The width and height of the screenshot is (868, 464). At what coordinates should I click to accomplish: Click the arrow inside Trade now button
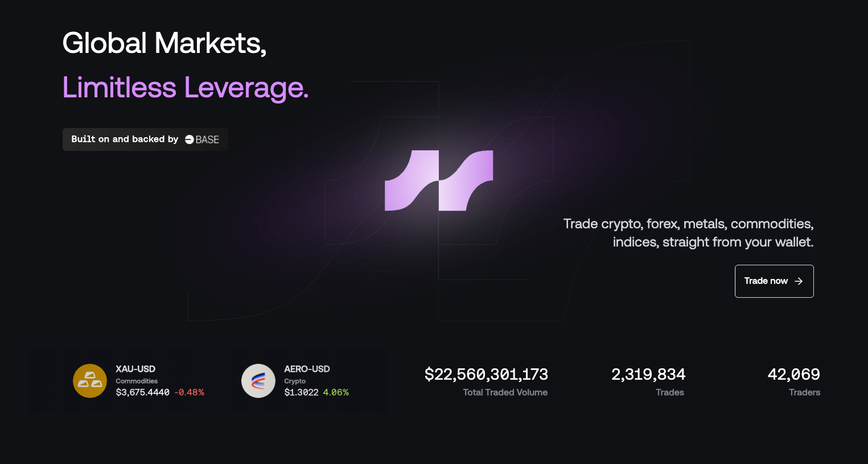pyautogui.click(x=799, y=281)
